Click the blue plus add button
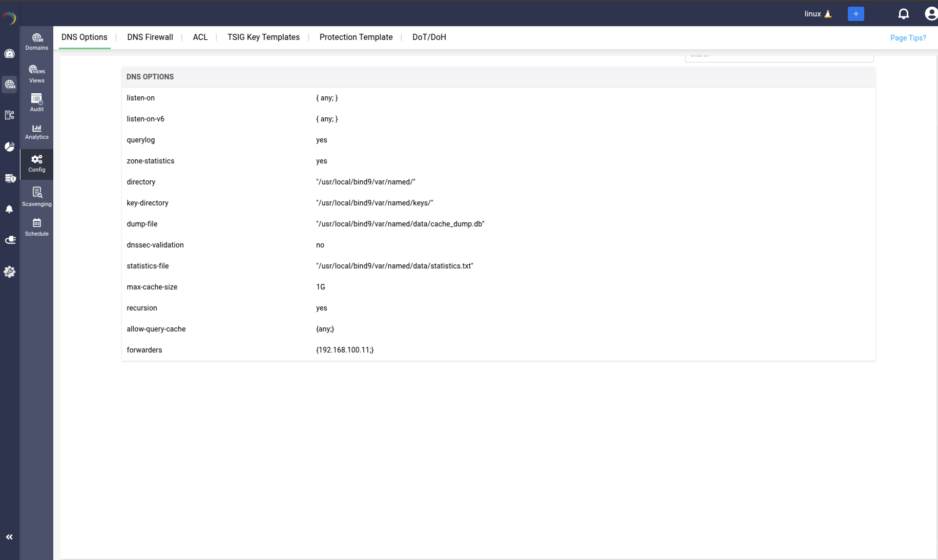Image resolution: width=938 pixels, height=560 pixels. (x=856, y=14)
